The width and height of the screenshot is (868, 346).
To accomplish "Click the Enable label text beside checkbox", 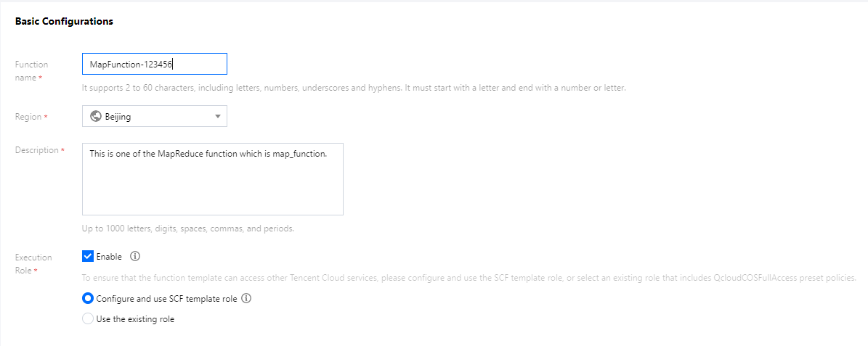I will [x=109, y=257].
